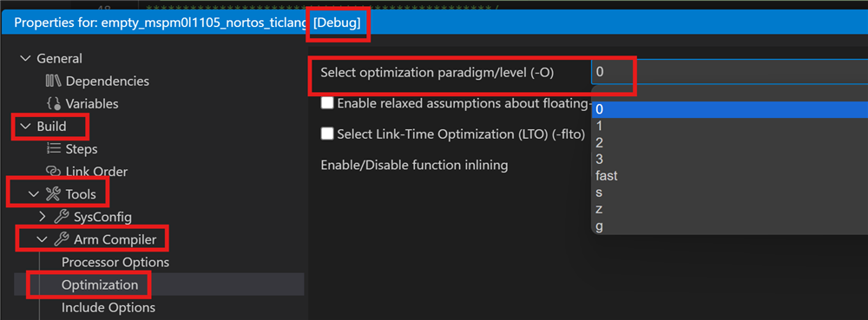The image size is (868, 320).
Task: Collapse the Arm Compiler node chevron
Action: coord(42,239)
